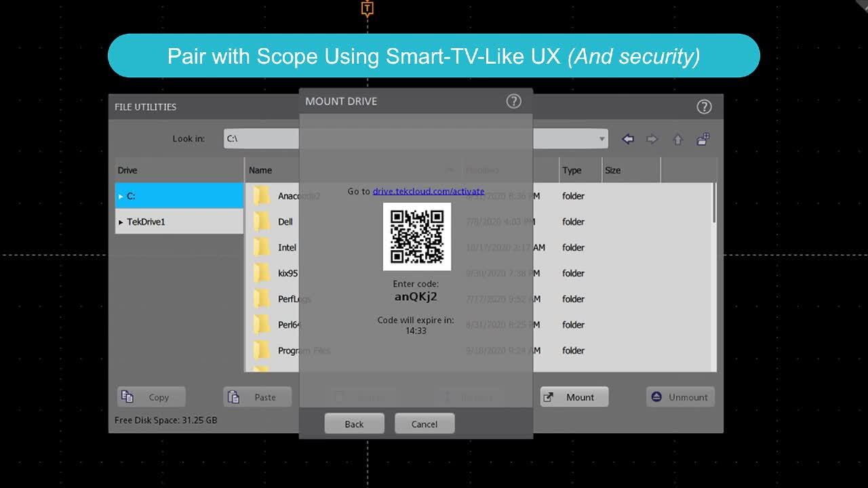
Task: Open the Look in dropdown
Action: pos(601,138)
